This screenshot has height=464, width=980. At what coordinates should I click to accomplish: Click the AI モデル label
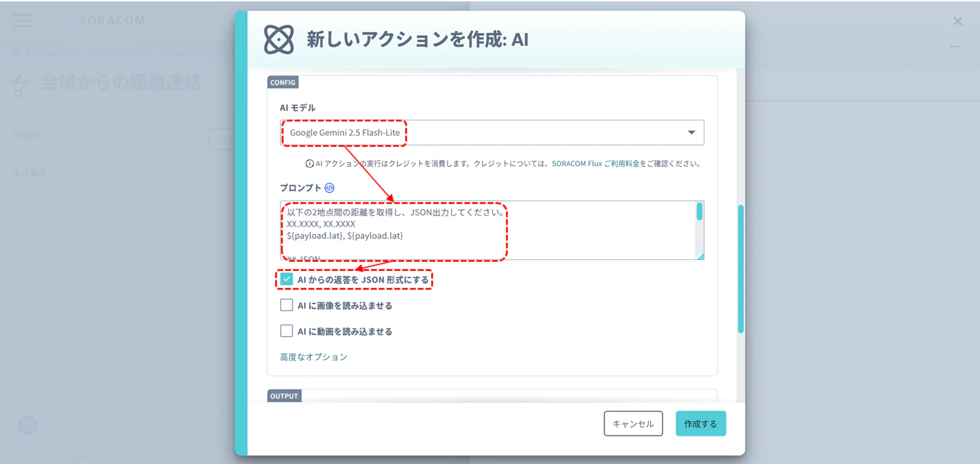point(298,108)
